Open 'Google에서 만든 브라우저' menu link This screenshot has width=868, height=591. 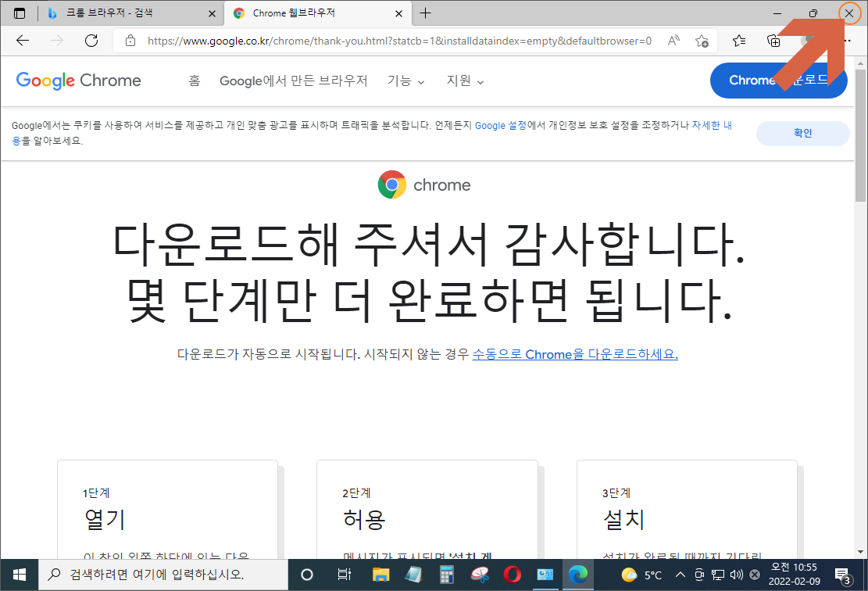294,81
